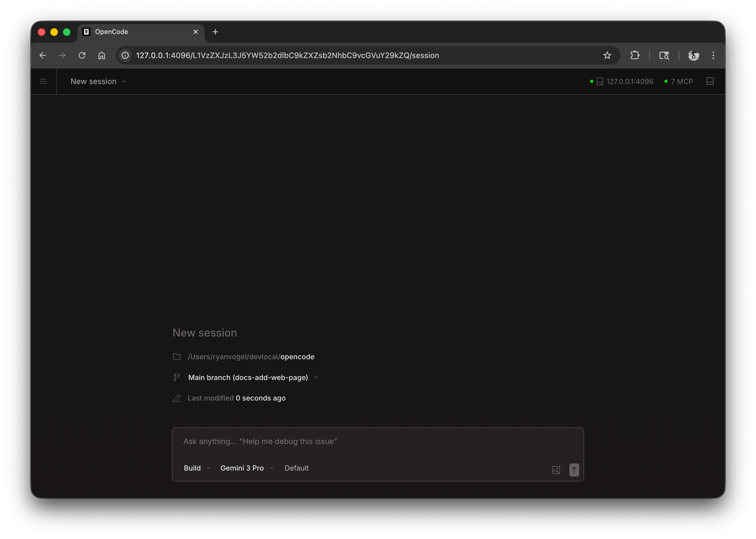Reload the page
Screen dimensions: 756x539
[x=82, y=55]
